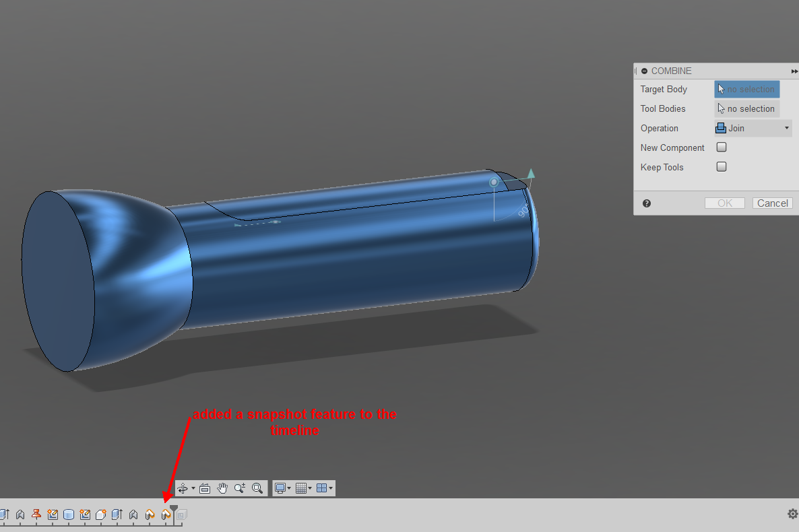The height and width of the screenshot is (532, 799).
Task: Open the Orbit type dropdown arrow
Action: (193, 489)
